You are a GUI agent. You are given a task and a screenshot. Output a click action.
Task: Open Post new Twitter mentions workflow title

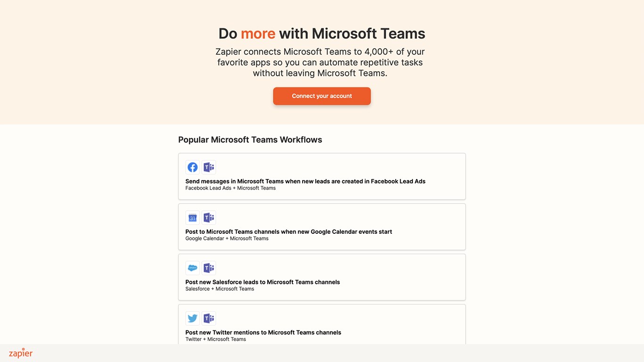[263, 333]
